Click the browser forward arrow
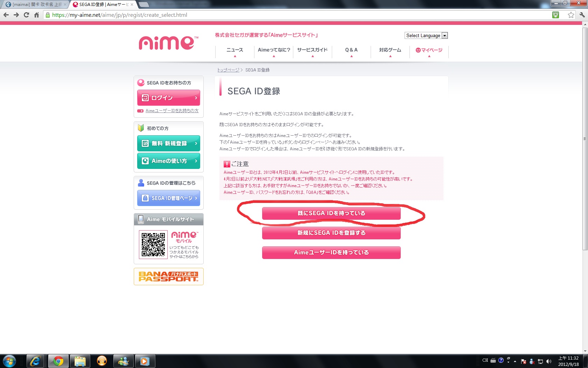This screenshot has height=368, width=588. (16, 15)
